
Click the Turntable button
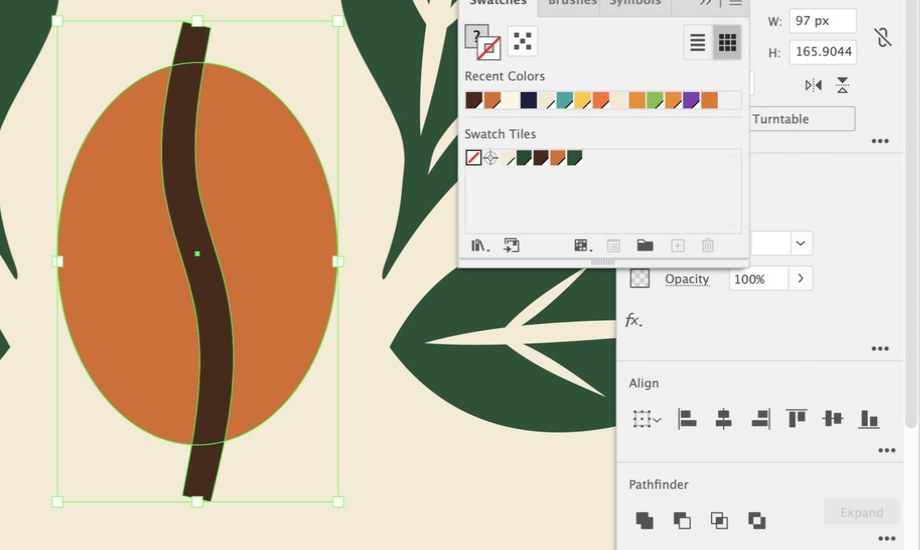click(803, 119)
